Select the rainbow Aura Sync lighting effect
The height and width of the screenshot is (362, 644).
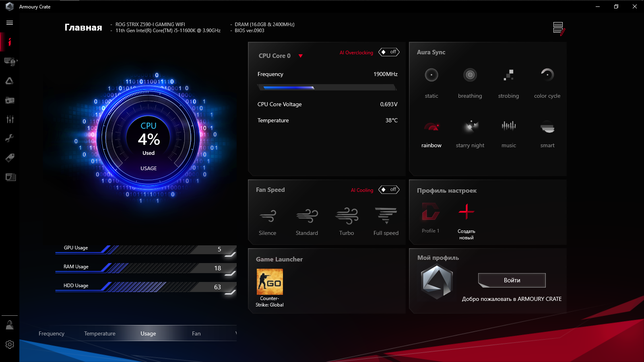pyautogui.click(x=431, y=133)
